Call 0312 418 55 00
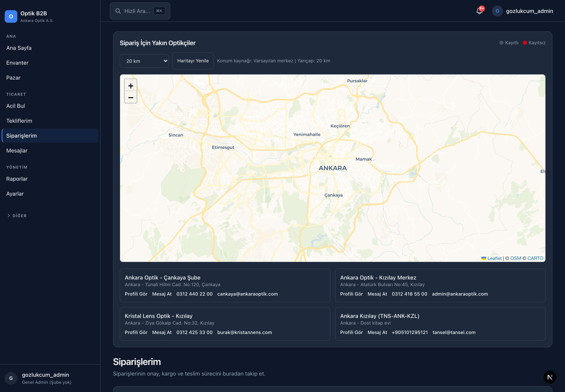This screenshot has height=392, width=565. 409,294
